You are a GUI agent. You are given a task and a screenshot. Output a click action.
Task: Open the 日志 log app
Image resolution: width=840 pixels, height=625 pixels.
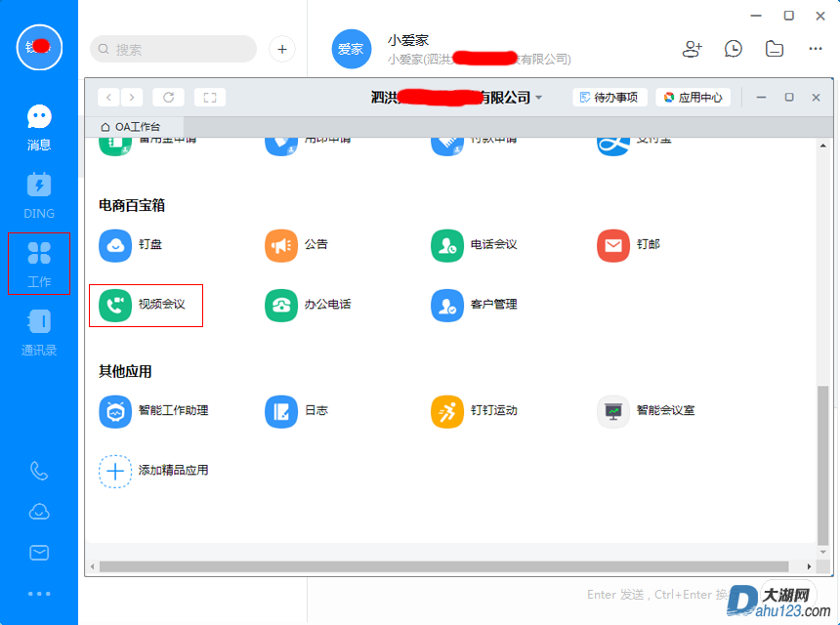pyautogui.click(x=296, y=411)
